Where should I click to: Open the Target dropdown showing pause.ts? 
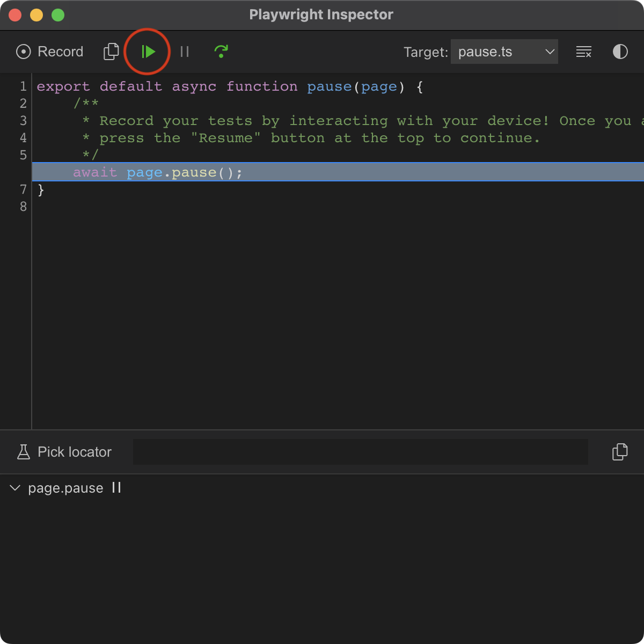point(504,52)
